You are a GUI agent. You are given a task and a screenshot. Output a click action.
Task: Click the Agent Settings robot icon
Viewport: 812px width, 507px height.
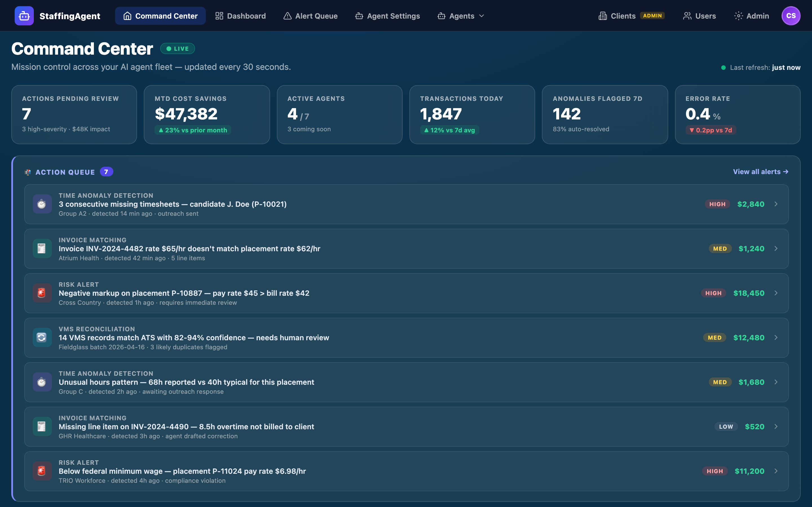click(359, 15)
